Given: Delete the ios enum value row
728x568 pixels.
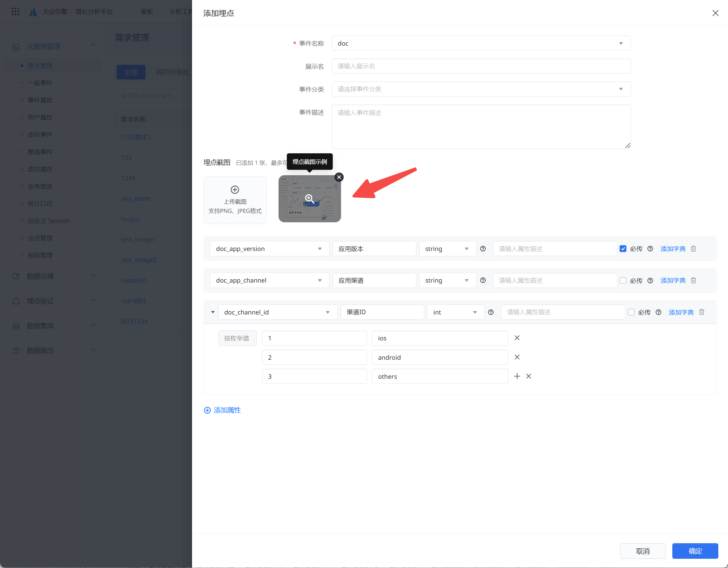Looking at the screenshot, I should click(x=517, y=337).
